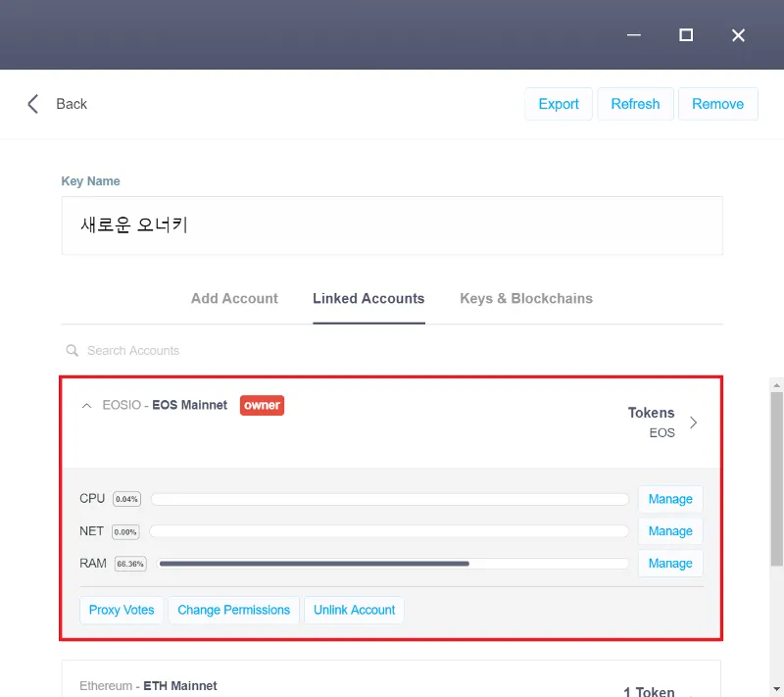Click the Back arrow icon
Image resolution: width=784 pixels, height=697 pixels.
coord(33,104)
